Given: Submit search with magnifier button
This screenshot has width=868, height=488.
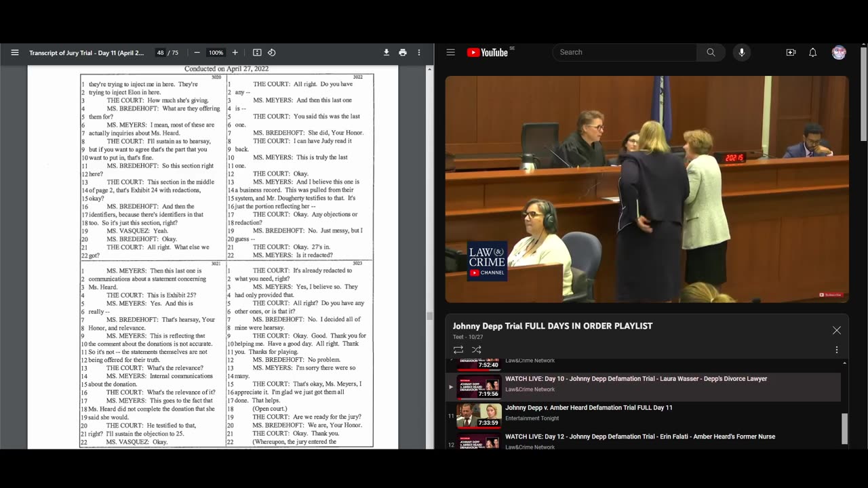Looking at the screenshot, I should point(711,52).
